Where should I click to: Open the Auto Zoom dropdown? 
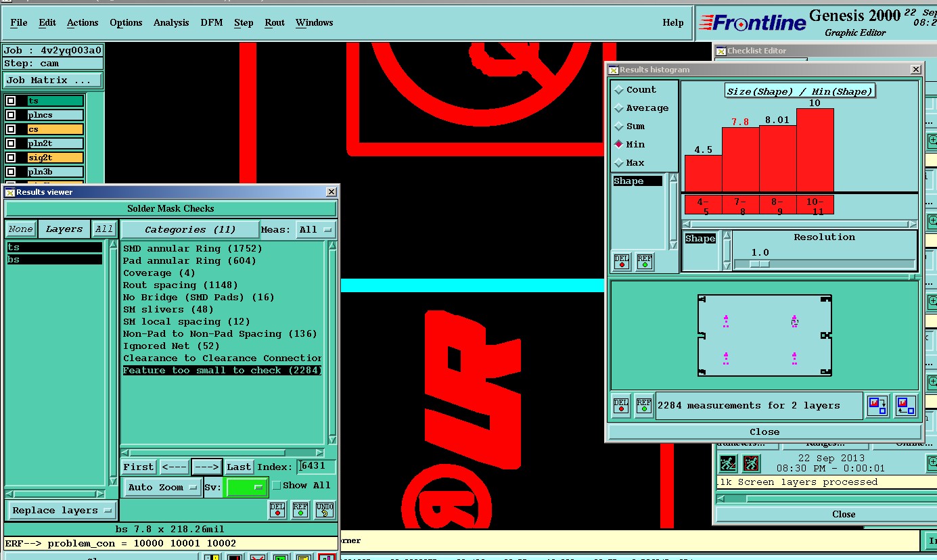pyautogui.click(x=163, y=487)
